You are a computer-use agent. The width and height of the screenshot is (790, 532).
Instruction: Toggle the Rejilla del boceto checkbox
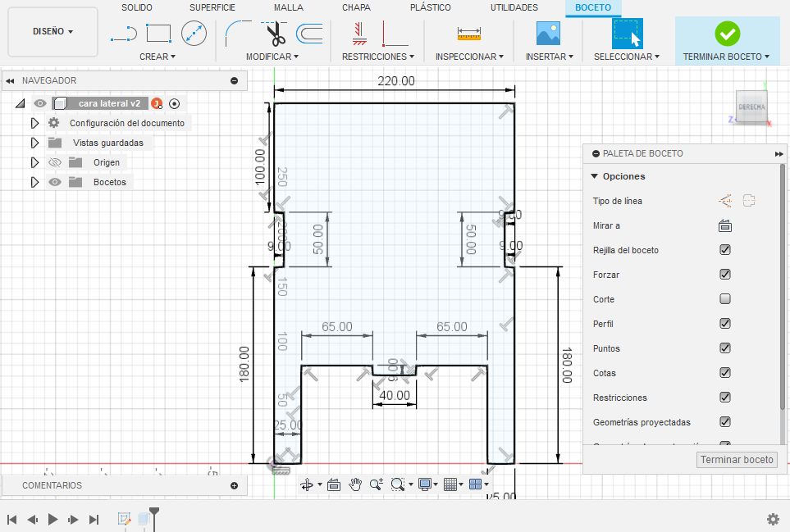click(725, 250)
